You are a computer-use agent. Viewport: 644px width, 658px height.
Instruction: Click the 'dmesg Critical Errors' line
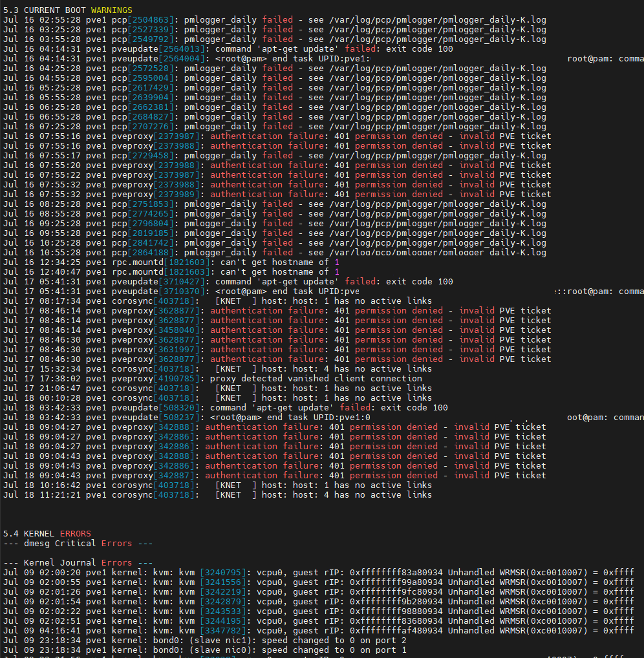78,544
